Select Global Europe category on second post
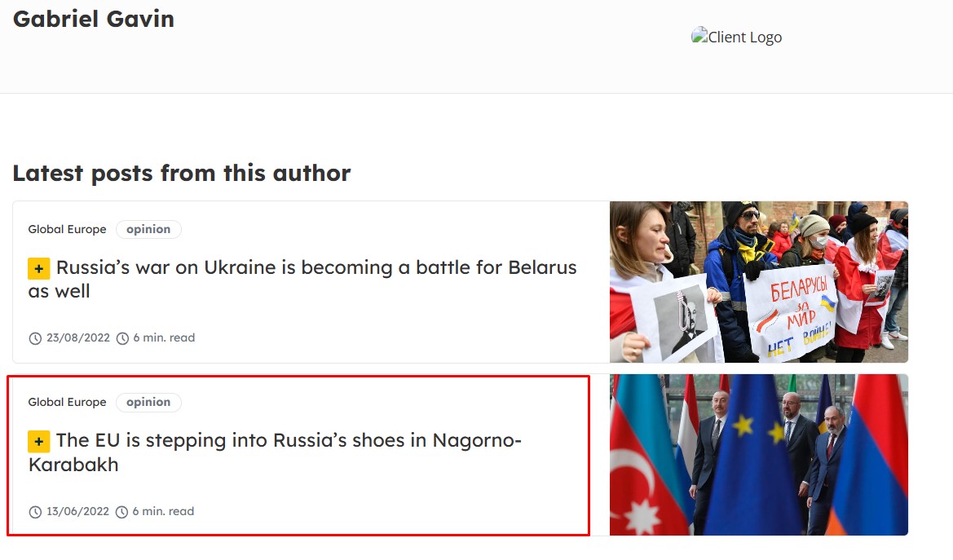 (67, 402)
